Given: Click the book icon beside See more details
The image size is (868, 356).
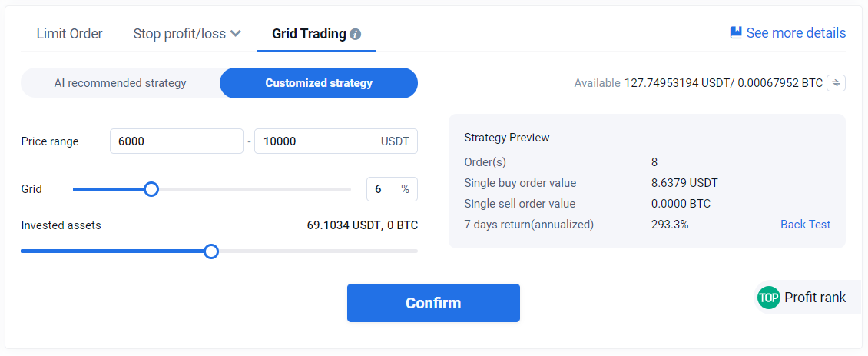Looking at the screenshot, I should pyautogui.click(x=736, y=32).
